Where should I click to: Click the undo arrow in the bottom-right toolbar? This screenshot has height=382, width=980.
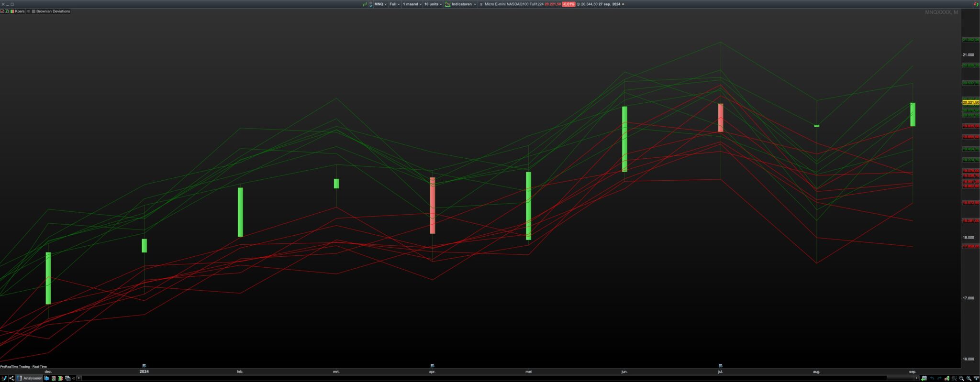[932, 378]
